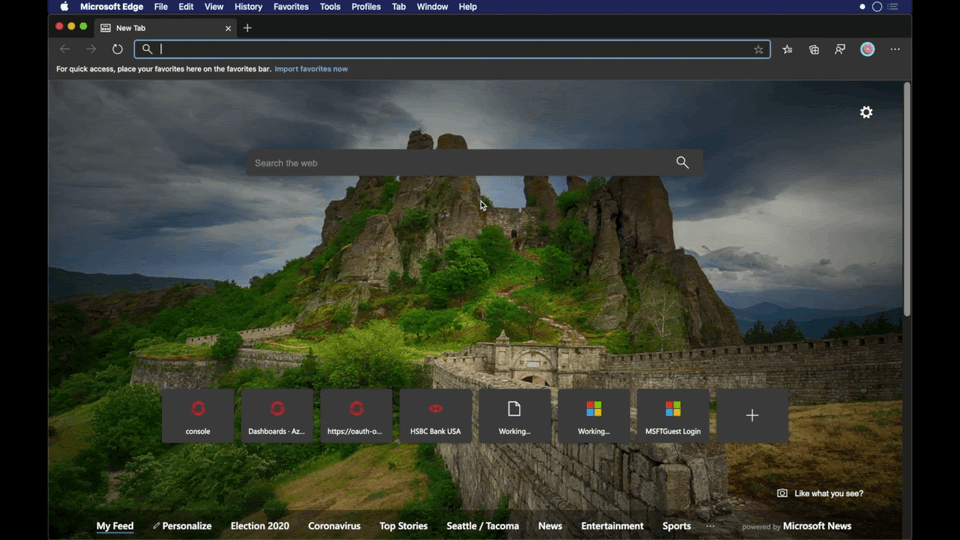This screenshot has height=540, width=960.
Task: Open the MSFTGuest Login tile
Action: tap(673, 415)
